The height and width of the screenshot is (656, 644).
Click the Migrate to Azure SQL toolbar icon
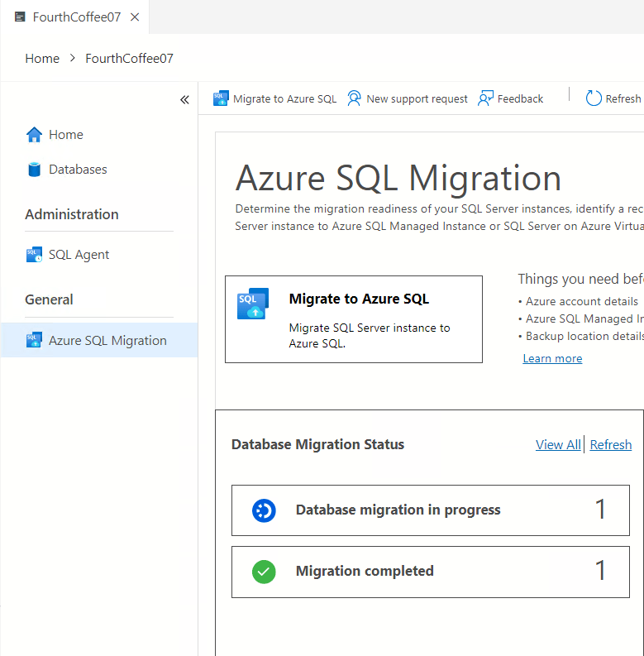[220, 98]
